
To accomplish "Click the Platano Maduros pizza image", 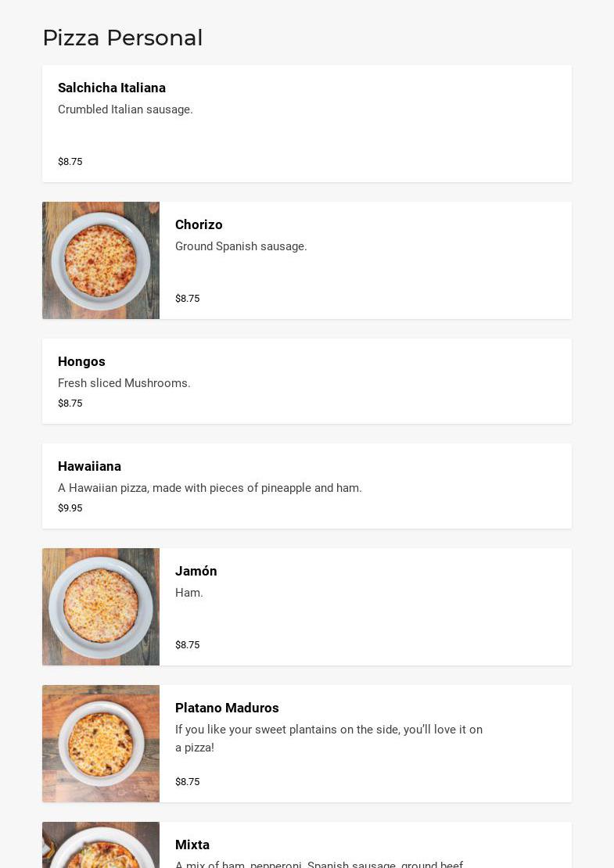I will click(x=101, y=744).
